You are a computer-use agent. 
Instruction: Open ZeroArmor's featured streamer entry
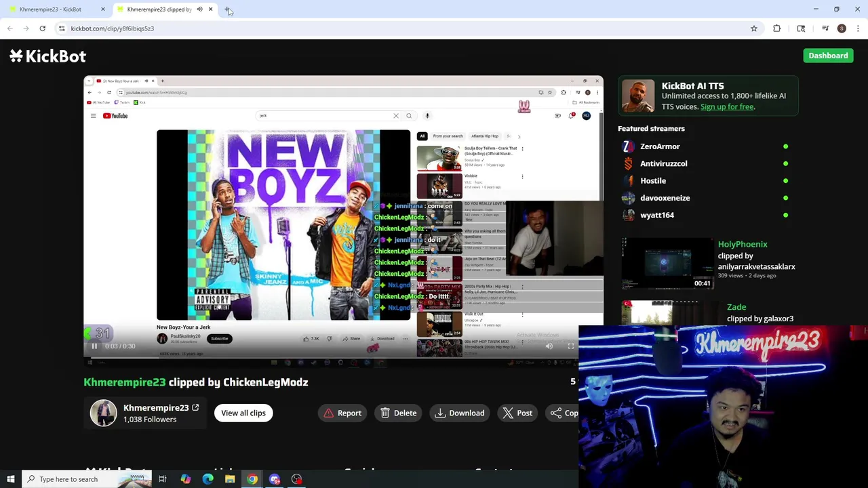point(705,146)
